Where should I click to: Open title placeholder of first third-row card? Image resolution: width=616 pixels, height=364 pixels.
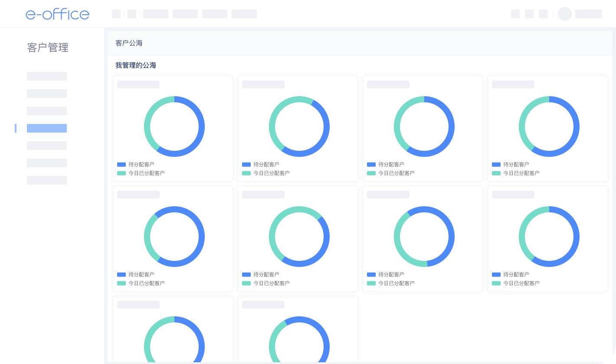[x=138, y=305]
